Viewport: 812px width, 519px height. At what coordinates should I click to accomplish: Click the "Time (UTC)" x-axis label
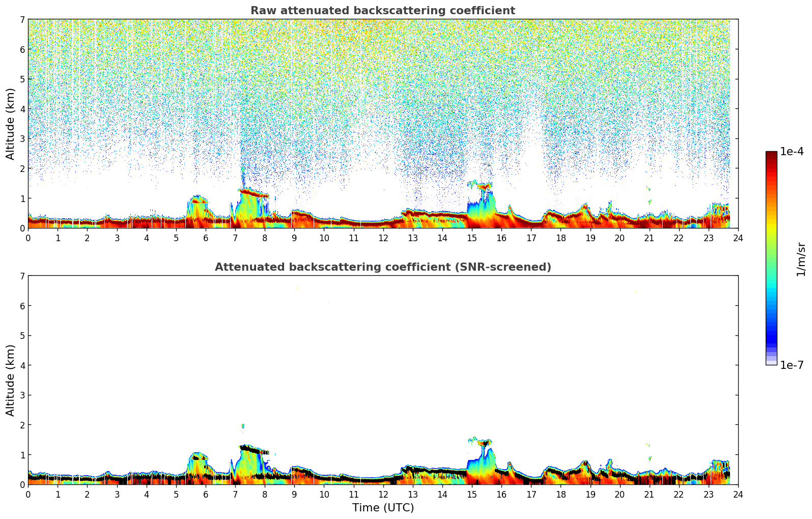pyautogui.click(x=383, y=508)
